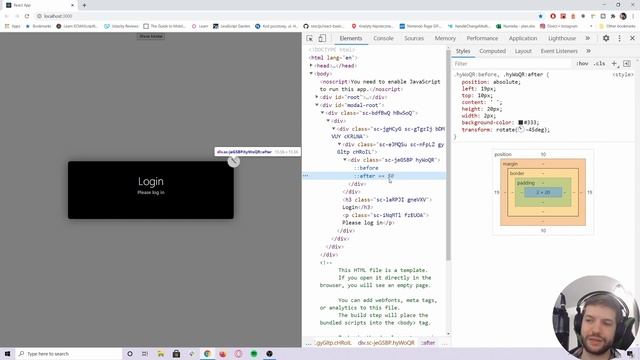
Task: Select the Styles sidebar tab
Action: tap(463, 51)
